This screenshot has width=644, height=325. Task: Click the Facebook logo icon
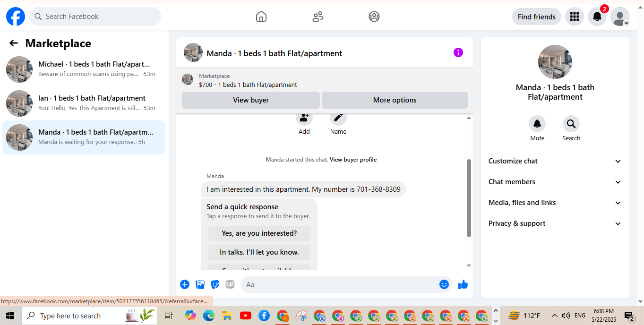[16, 17]
